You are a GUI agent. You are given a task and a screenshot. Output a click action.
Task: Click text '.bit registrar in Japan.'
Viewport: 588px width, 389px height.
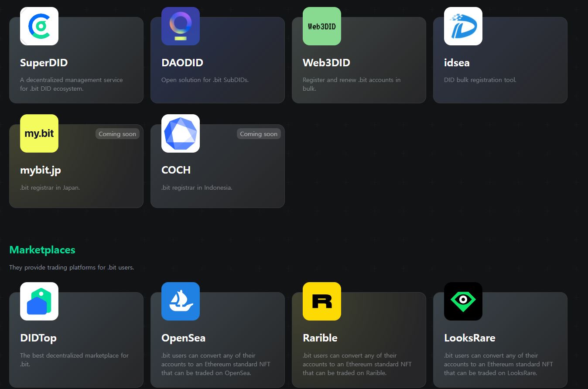click(x=50, y=188)
